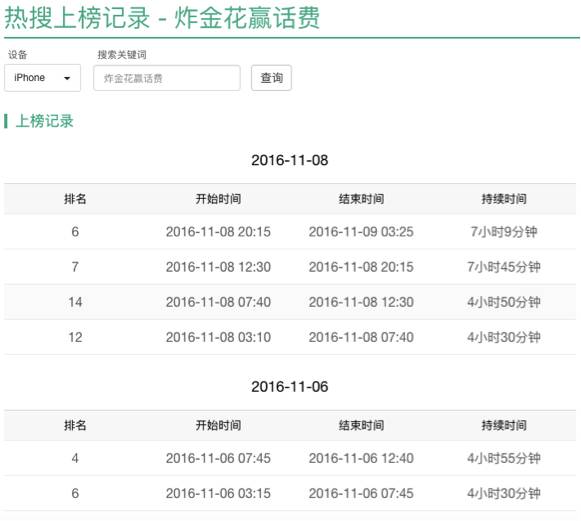Click the 上榜记录 section heading
Screen dimensions: 581x521
pos(44,121)
